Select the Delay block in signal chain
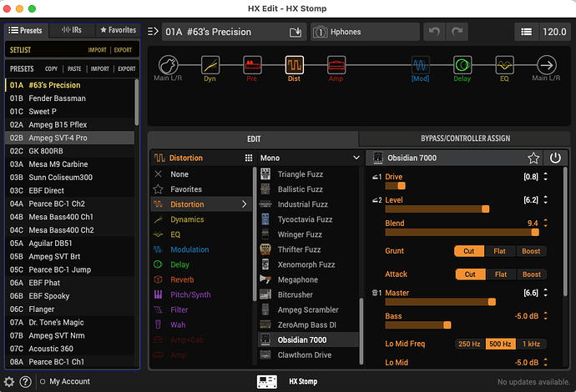Image resolution: width=576 pixels, height=392 pixels. click(462, 65)
